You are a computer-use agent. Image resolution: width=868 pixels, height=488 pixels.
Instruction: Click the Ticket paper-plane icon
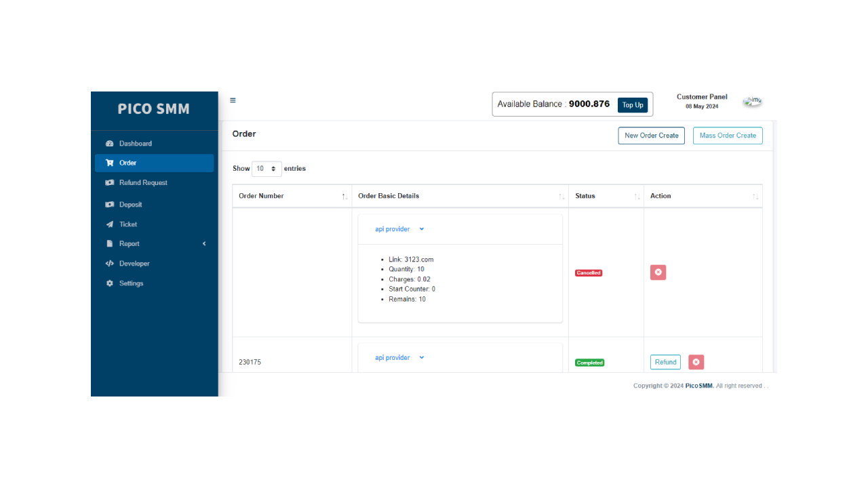110,224
